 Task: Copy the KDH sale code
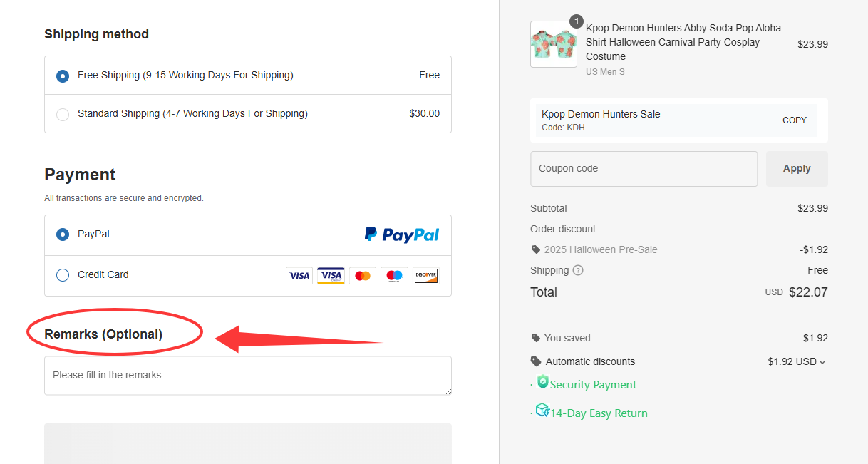[x=794, y=120]
